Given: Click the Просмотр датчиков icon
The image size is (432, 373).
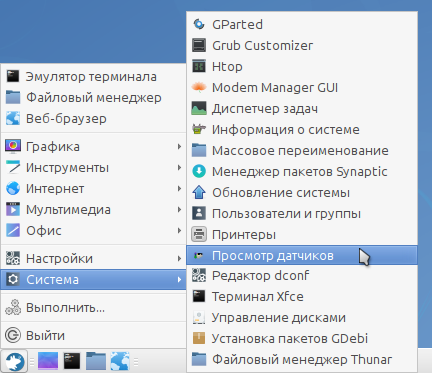Looking at the screenshot, I should (199, 256).
